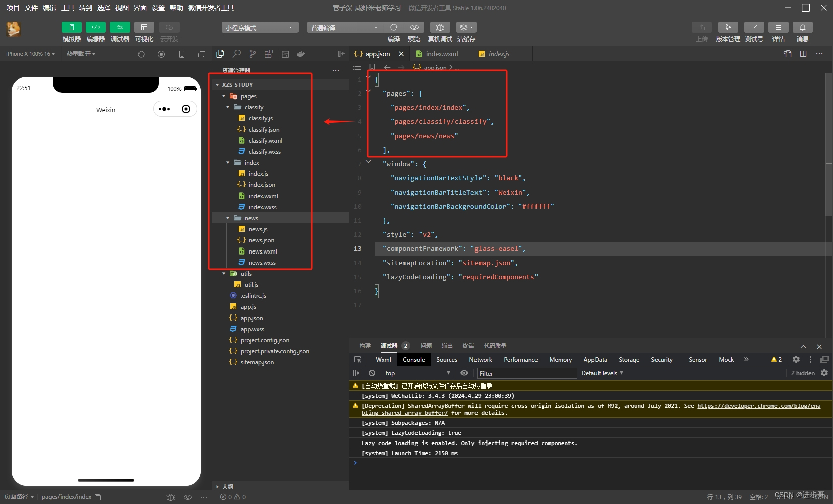Image resolution: width=833 pixels, height=504 pixels.
Task: Open editor more actions menu
Action: [819, 54]
